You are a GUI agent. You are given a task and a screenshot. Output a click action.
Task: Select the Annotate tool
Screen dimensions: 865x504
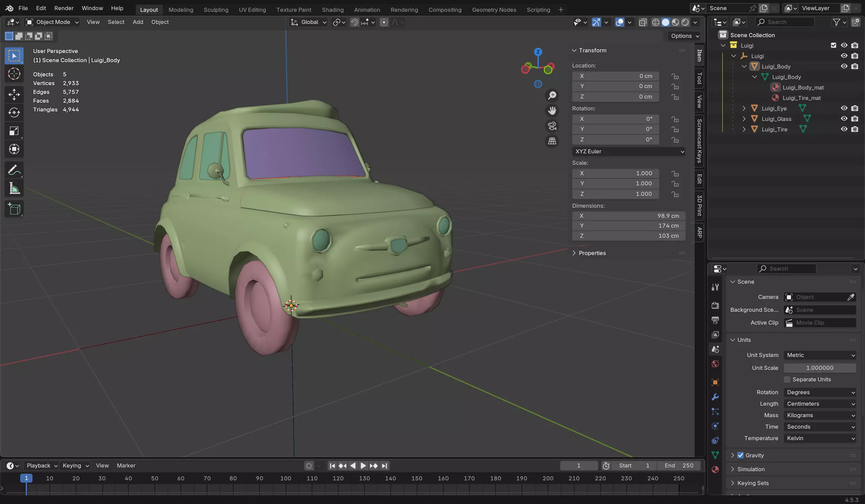pos(14,170)
